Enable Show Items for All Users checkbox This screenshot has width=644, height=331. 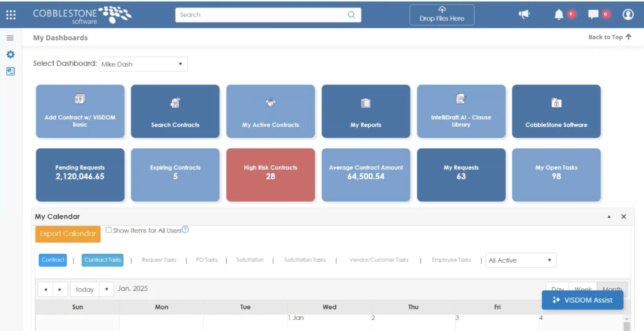(x=109, y=230)
